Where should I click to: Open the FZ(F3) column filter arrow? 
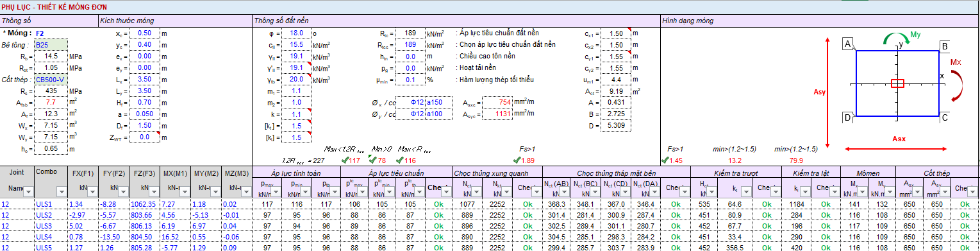click(154, 191)
